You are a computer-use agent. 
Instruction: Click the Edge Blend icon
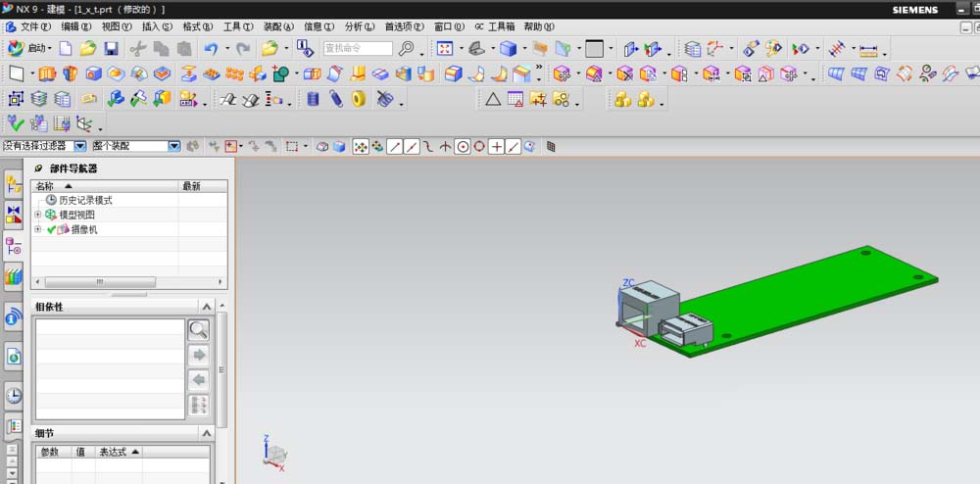[x=453, y=73]
